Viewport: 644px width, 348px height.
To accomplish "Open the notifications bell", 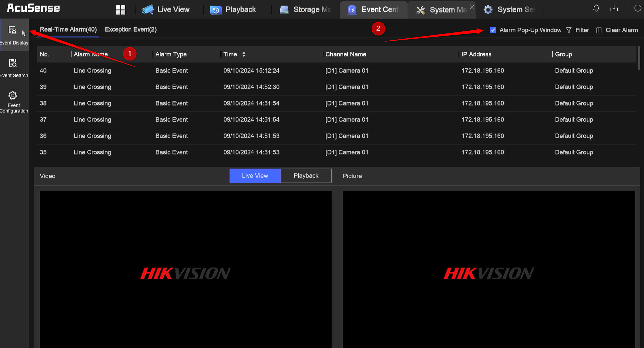I will pos(596,8).
